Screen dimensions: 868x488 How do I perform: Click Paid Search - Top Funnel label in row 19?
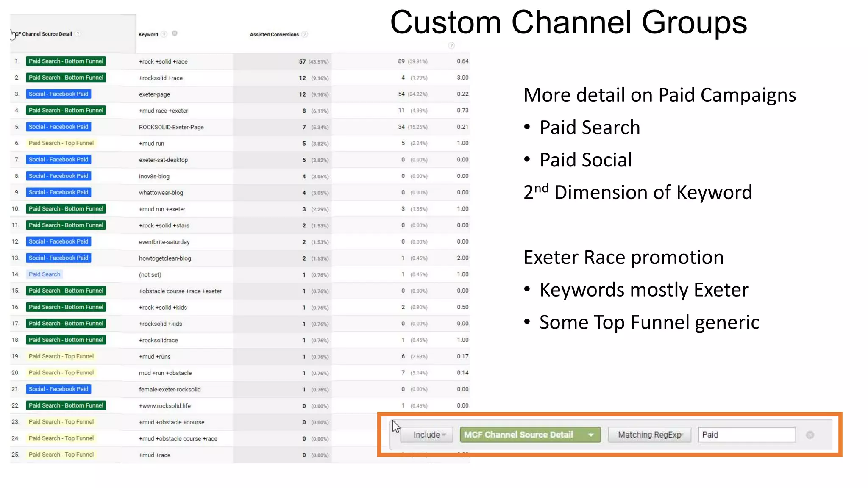pos(61,356)
